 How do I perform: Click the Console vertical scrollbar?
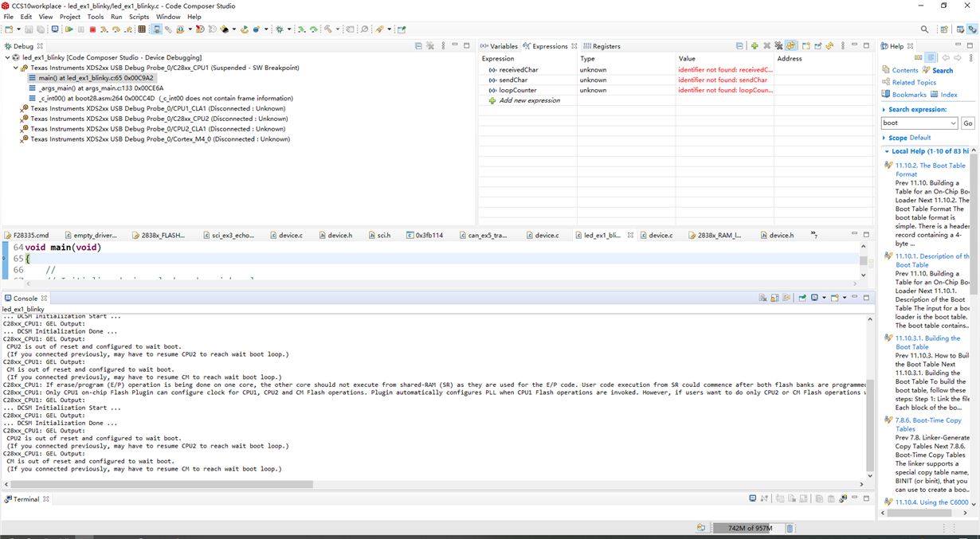(x=870, y=426)
